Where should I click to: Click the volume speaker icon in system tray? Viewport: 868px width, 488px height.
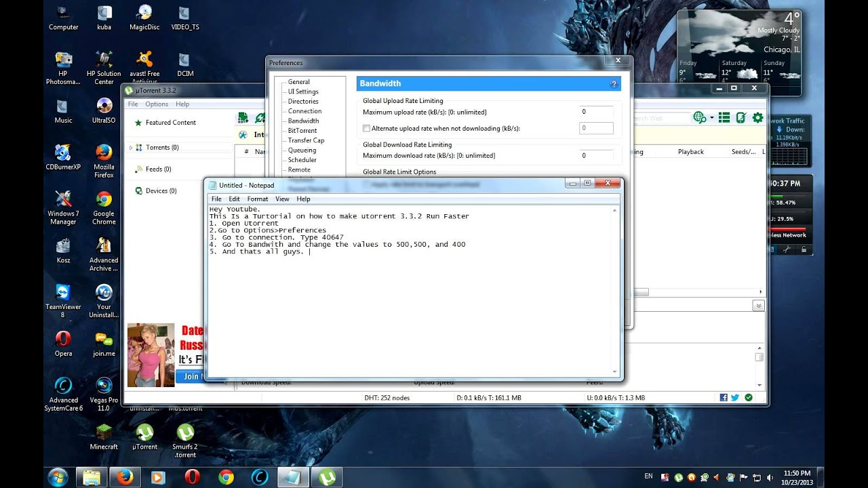click(770, 477)
